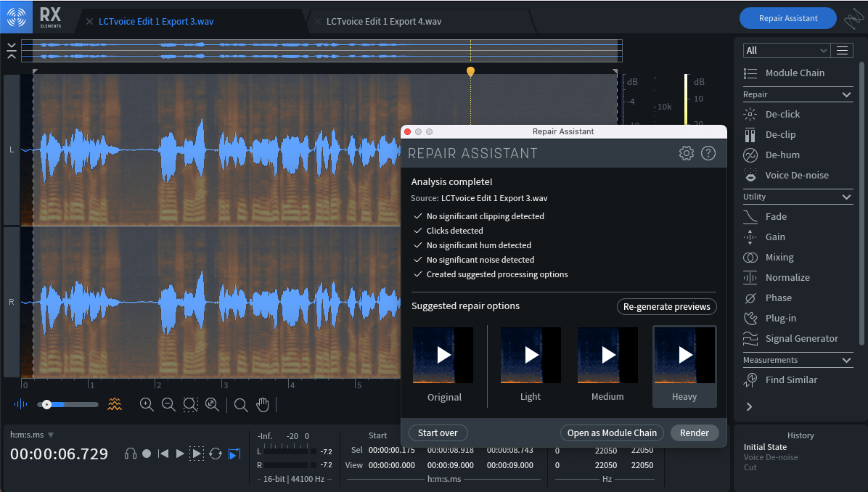868x492 pixels.
Task: Click Open as Module Chain
Action: [612, 432]
